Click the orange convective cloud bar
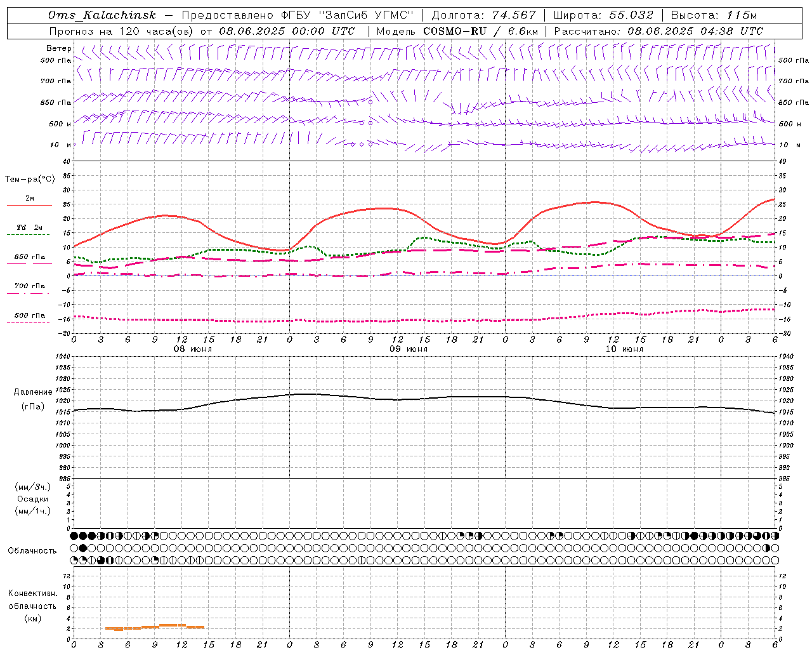812x650 pixels. coord(155,627)
